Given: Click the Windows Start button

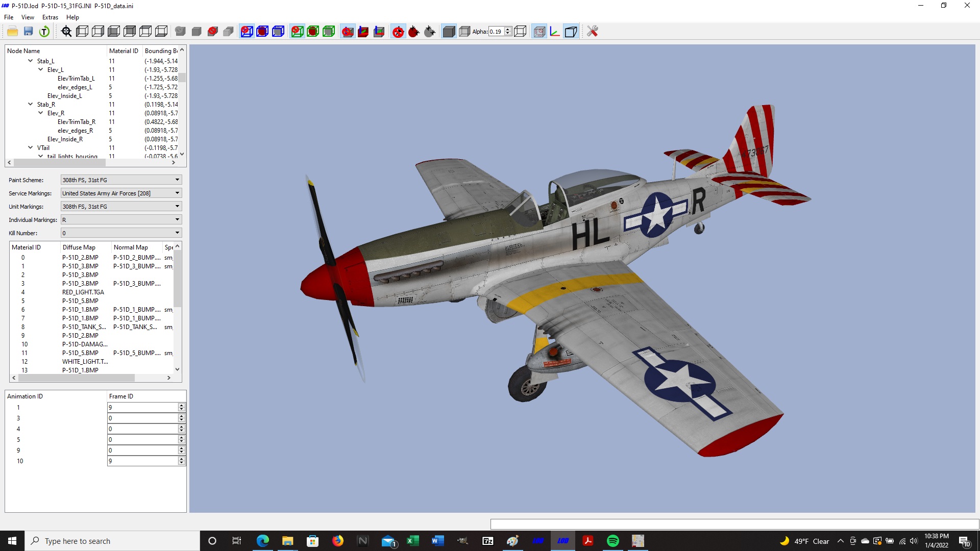Looking at the screenshot, I should tap(12, 541).
